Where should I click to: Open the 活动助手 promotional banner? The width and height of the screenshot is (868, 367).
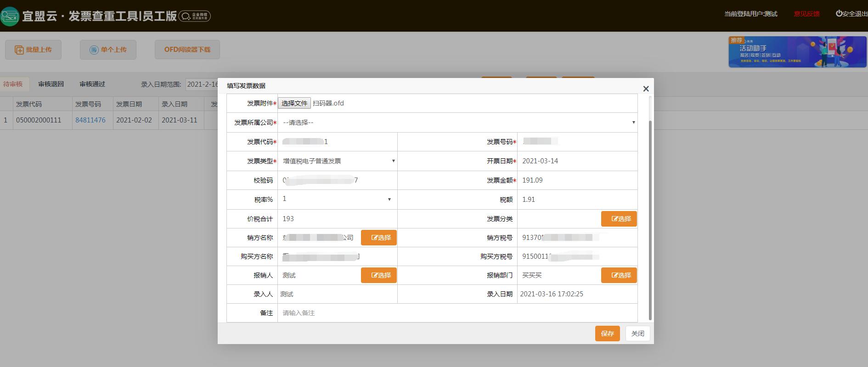[x=797, y=52]
